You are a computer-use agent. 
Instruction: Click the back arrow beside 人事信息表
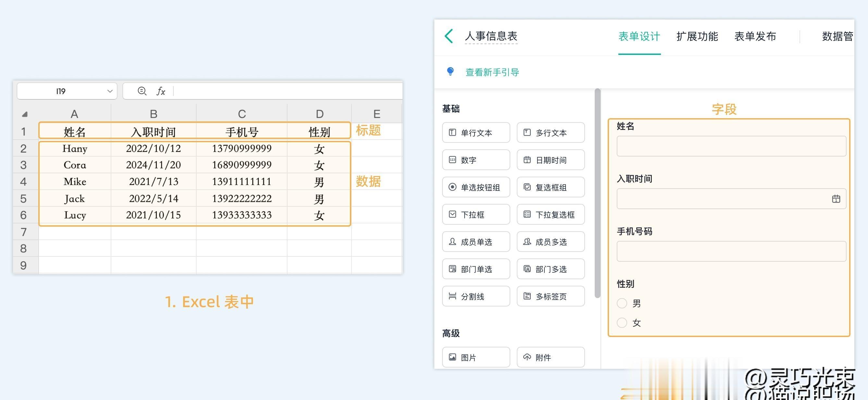coord(449,36)
